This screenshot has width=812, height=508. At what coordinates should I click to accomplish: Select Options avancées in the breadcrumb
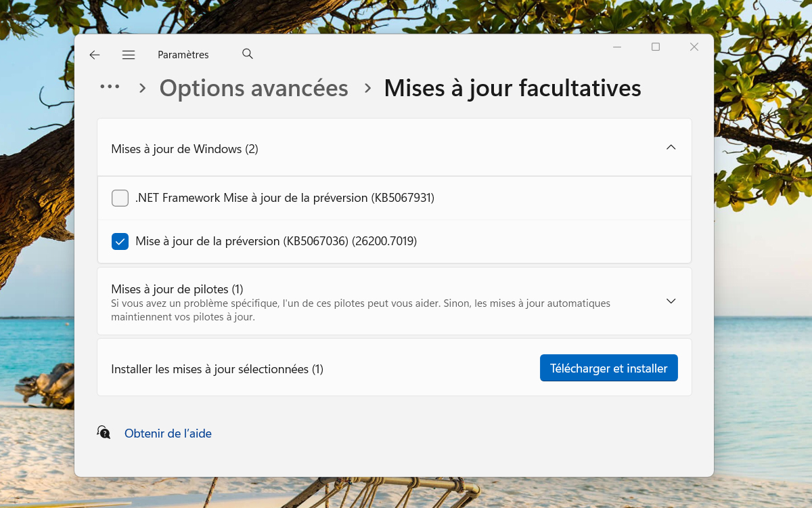tap(253, 88)
